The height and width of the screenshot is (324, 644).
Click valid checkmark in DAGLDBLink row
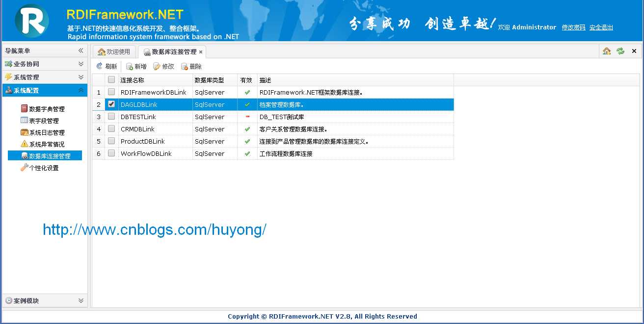pos(247,104)
